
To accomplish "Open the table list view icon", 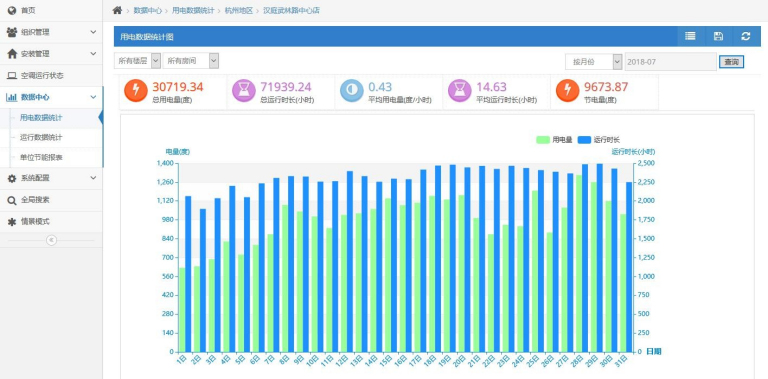I will [690, 36].
